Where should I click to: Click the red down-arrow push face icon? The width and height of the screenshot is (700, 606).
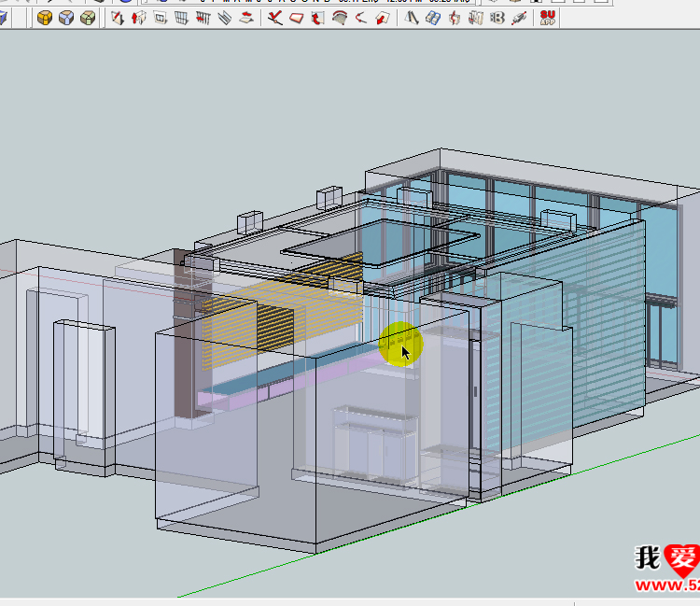[383, 19]
